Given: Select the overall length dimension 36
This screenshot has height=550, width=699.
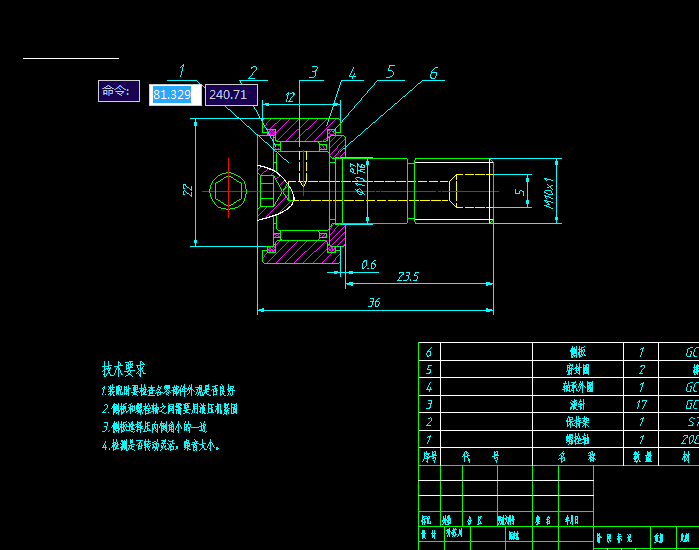Looking at the screenshot, I should (374, 303).
